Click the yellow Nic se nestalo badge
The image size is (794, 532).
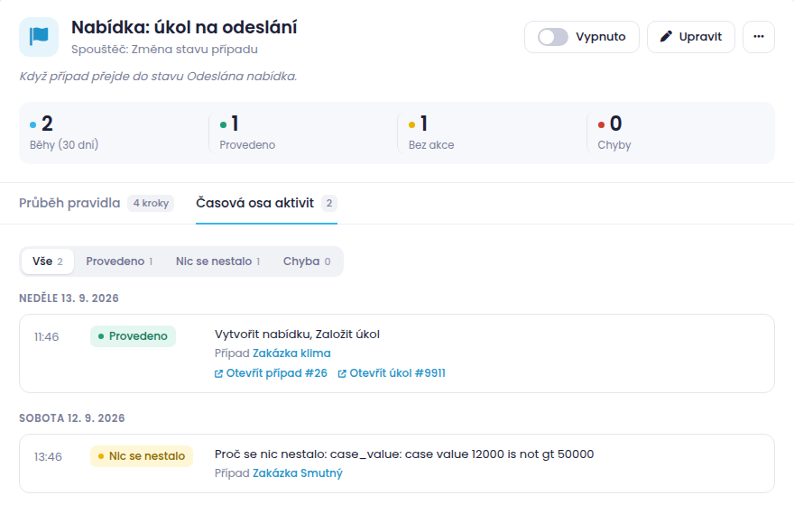tap(142, 456)
